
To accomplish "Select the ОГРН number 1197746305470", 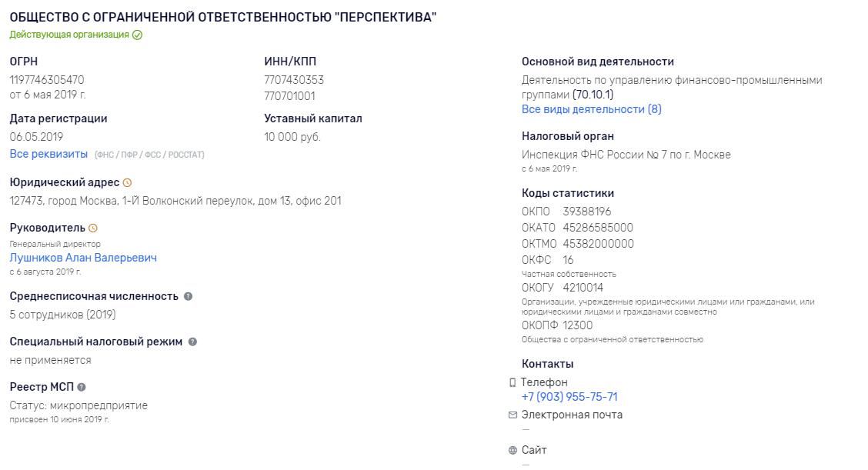I will pos(47,80).
